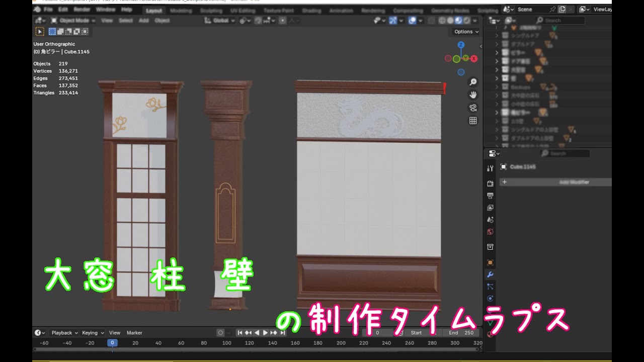This screenshot has width=644, height=362.
Task: Jump to the timeline start frame
Action: [240, 333]
